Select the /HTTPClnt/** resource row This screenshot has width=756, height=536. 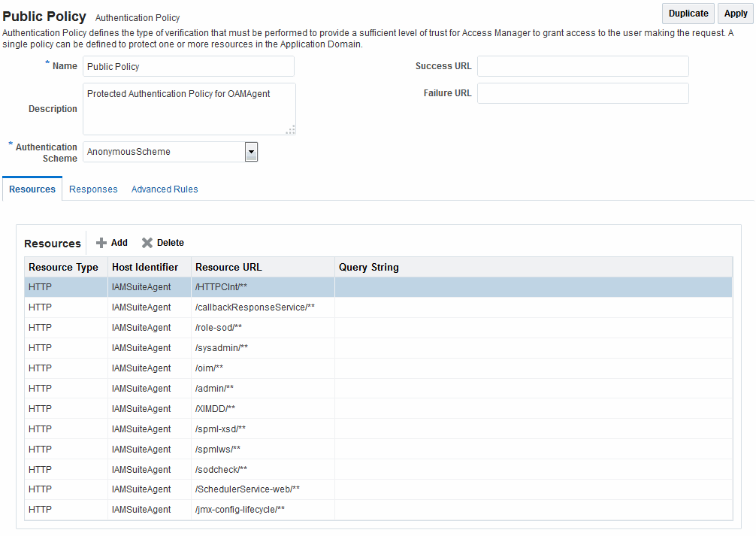[379, 287]
